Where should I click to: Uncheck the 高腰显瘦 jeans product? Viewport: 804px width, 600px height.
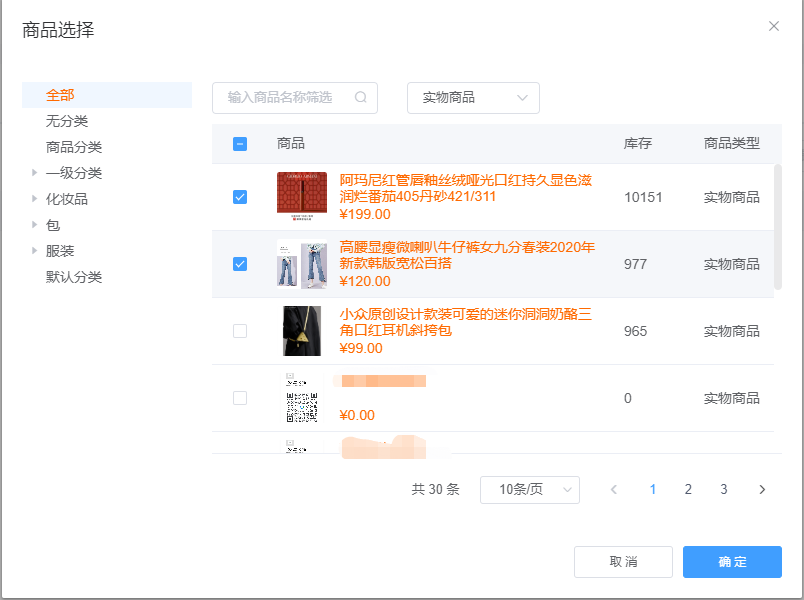[x=239, y=264]
